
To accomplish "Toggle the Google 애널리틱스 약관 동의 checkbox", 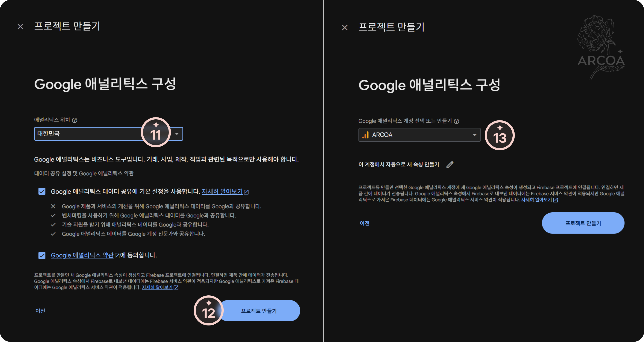I will point(42,255).
